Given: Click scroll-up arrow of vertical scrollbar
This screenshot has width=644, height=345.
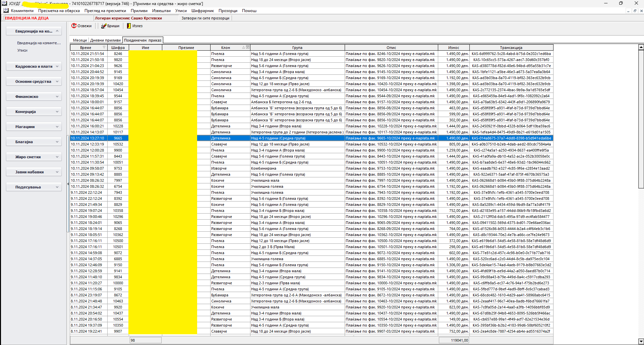Looking at the screenshot, I should (641, 47).
